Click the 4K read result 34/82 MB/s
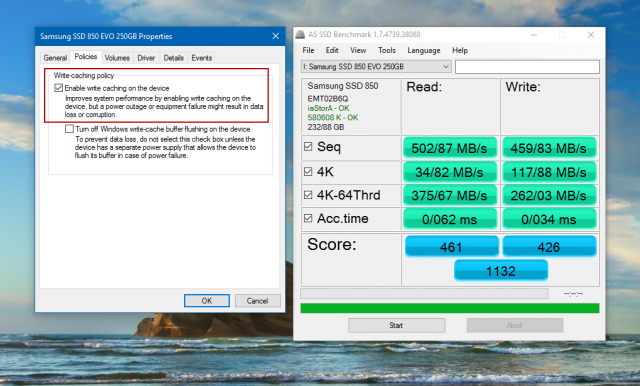 click(449, 172)
